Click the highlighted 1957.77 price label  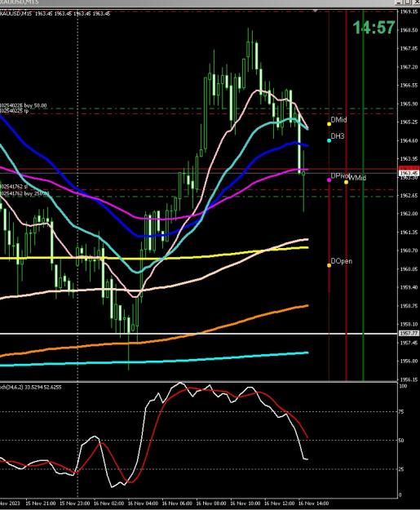(x=409, y=334)
